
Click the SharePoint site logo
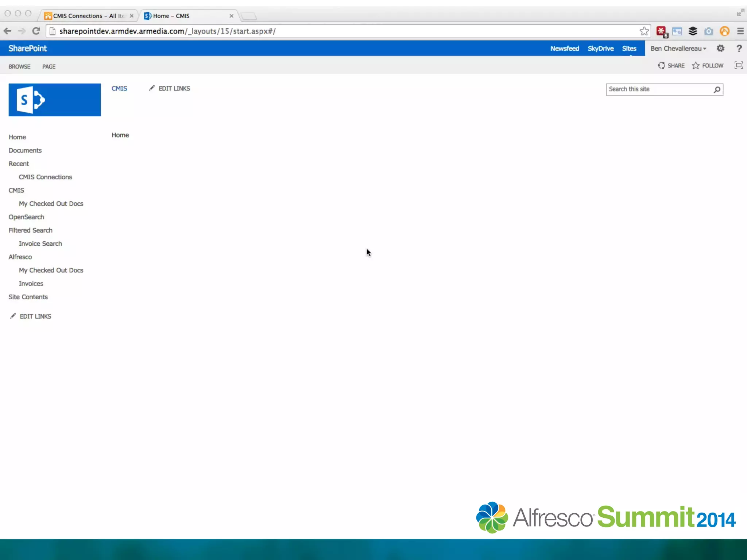[x=55, y=100]
